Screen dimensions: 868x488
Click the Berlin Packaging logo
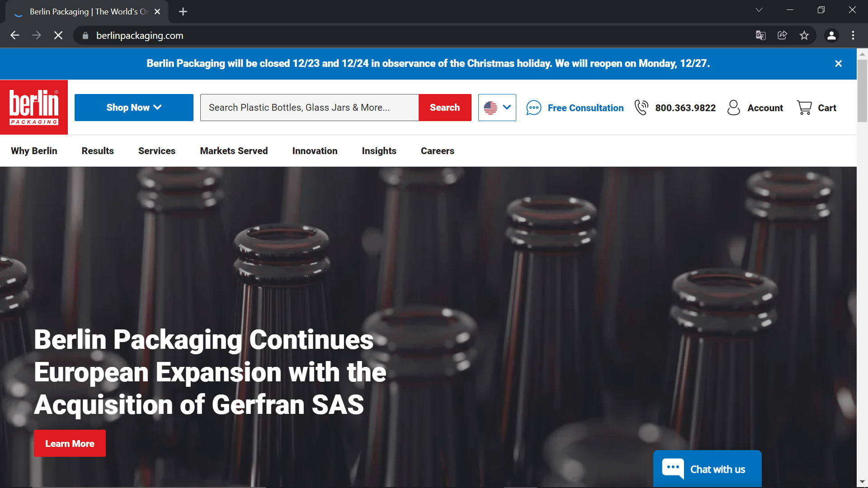pyautogui.click(x=34, y=107)
